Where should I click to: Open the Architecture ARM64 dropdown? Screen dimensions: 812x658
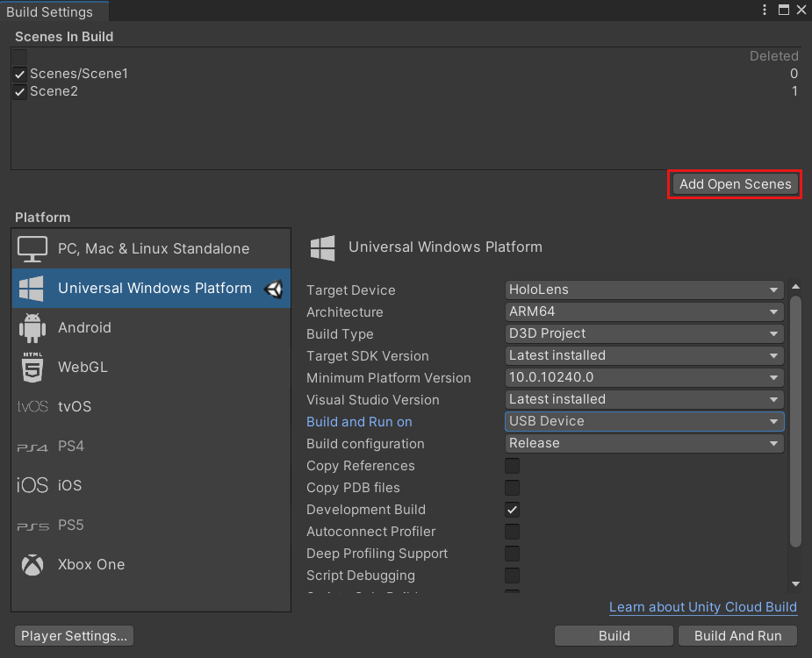[x=643, y=311]
